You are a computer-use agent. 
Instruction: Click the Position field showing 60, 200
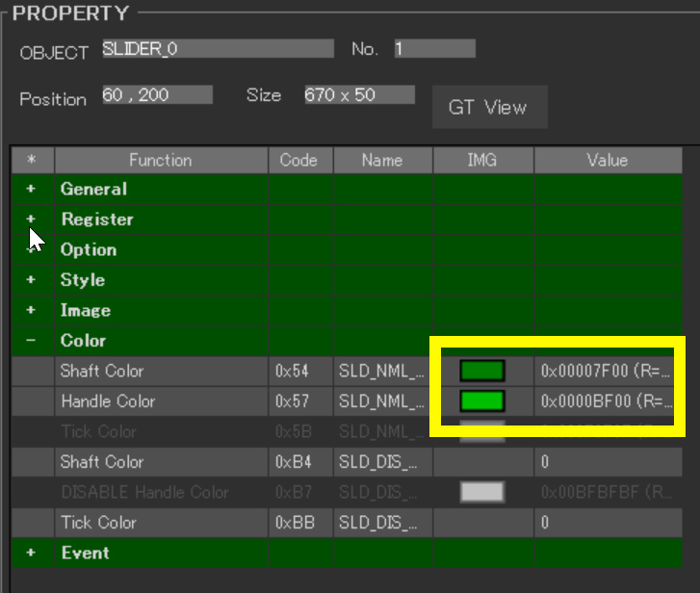(x=156, y=95)
